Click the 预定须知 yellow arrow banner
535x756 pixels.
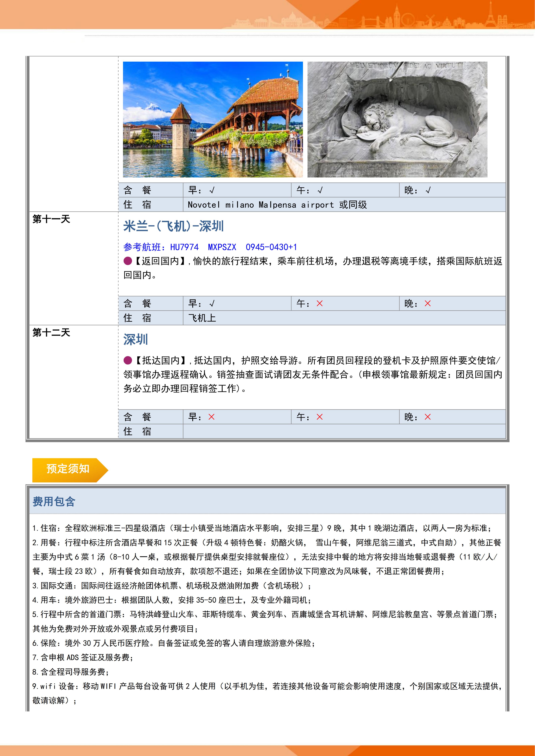[x=68, y=470]
